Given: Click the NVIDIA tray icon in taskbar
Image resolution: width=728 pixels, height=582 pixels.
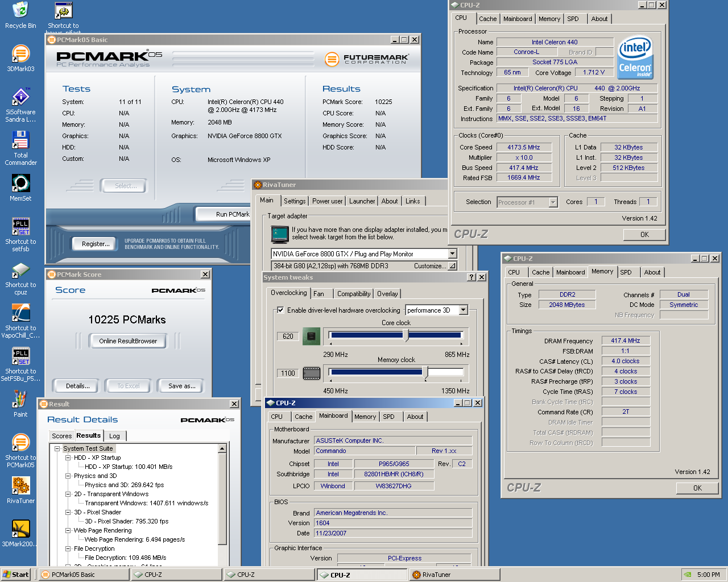Looking at the screenshot, I should [x=688, y=575].
